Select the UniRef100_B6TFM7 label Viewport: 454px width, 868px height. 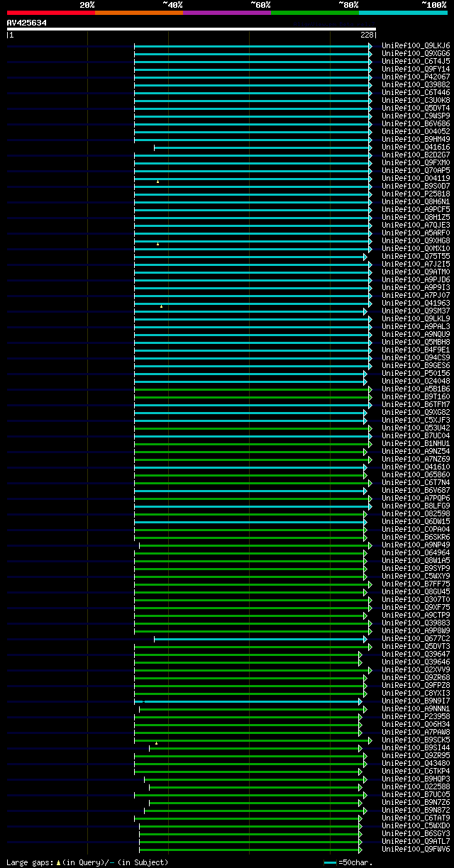tap(416, 404)
